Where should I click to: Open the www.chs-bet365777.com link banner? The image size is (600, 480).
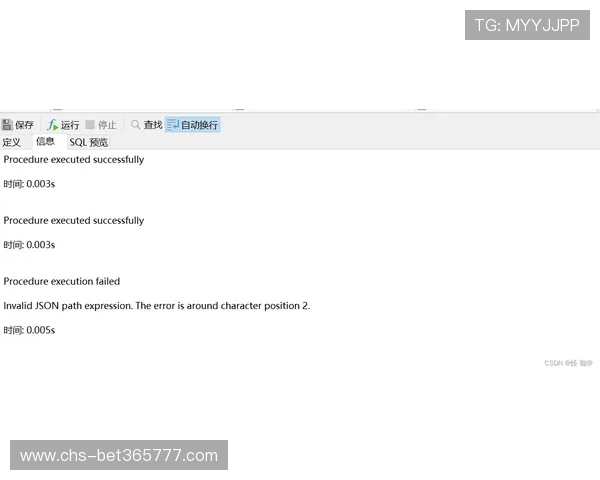(x=119, y=455)
